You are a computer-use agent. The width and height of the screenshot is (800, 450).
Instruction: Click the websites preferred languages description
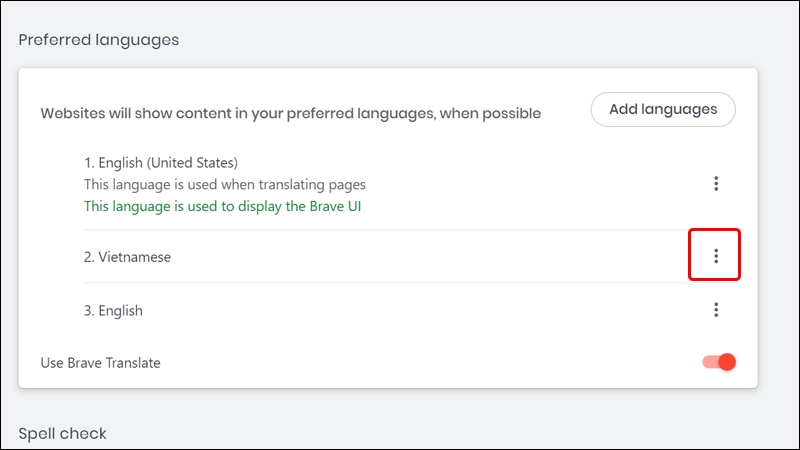(290, 113)
